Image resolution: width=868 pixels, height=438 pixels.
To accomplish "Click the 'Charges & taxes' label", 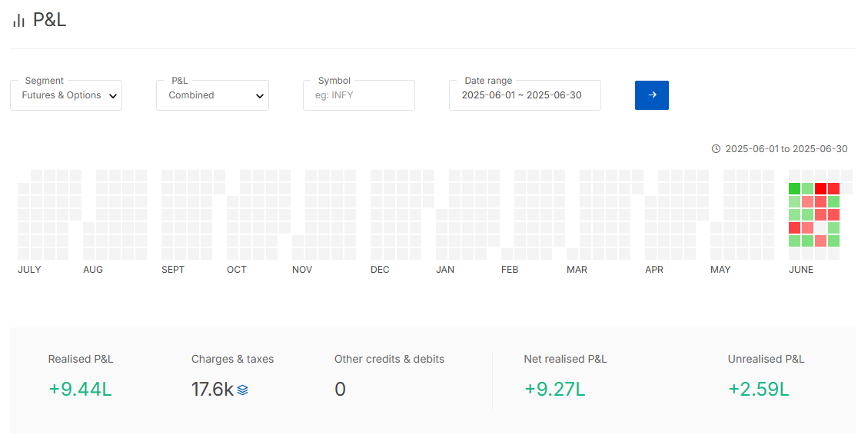I will click(232, 359).
